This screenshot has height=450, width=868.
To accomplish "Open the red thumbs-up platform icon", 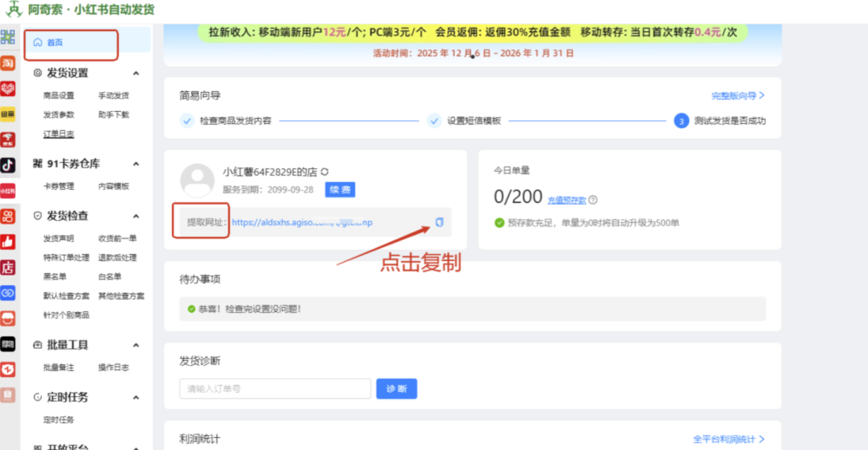I will click(x=8, y=242).
